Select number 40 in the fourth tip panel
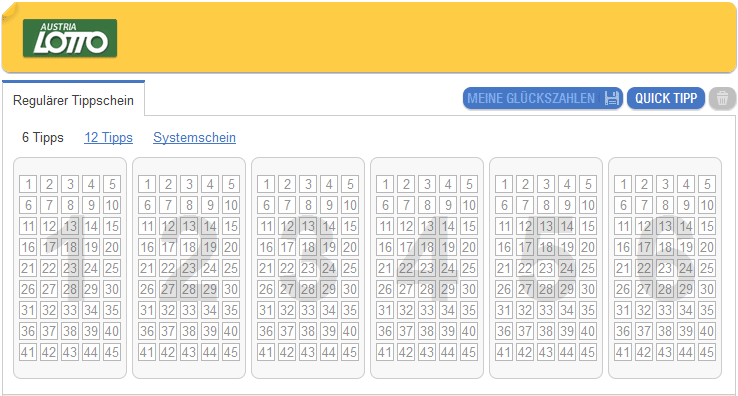 click(469, 331)
